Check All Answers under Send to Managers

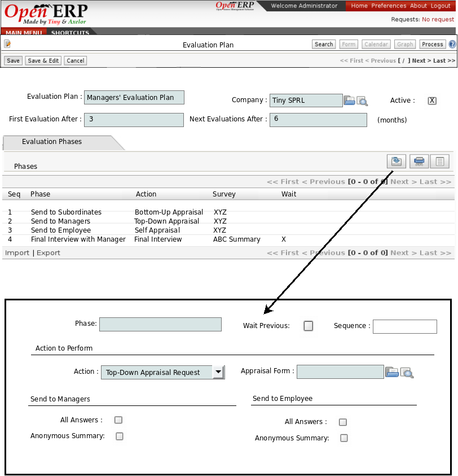coord(118,420)
